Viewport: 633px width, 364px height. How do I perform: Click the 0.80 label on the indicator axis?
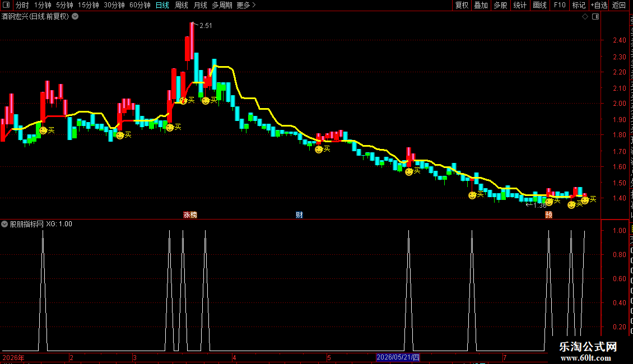click(619, 255)
